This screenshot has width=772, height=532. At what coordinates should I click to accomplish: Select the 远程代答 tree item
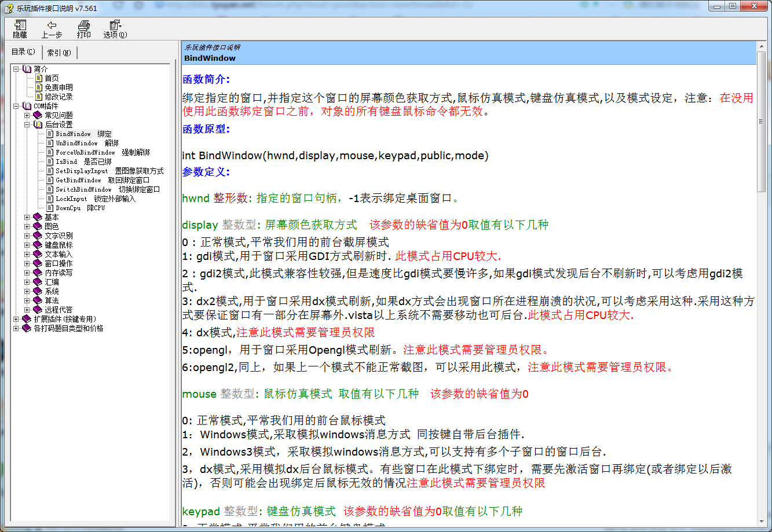tap(58, 310)
